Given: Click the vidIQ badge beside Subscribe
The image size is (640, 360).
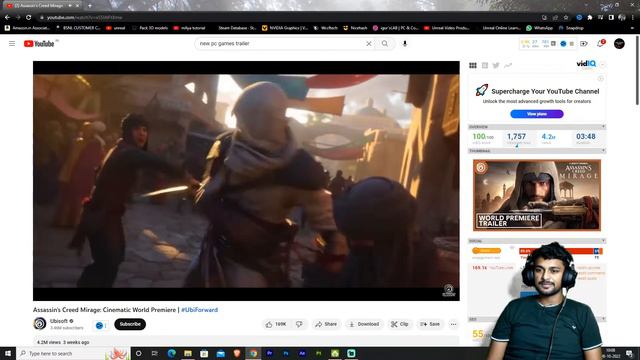Looking at the screenshot, I should pyautogui.click(x=101, y=325).
